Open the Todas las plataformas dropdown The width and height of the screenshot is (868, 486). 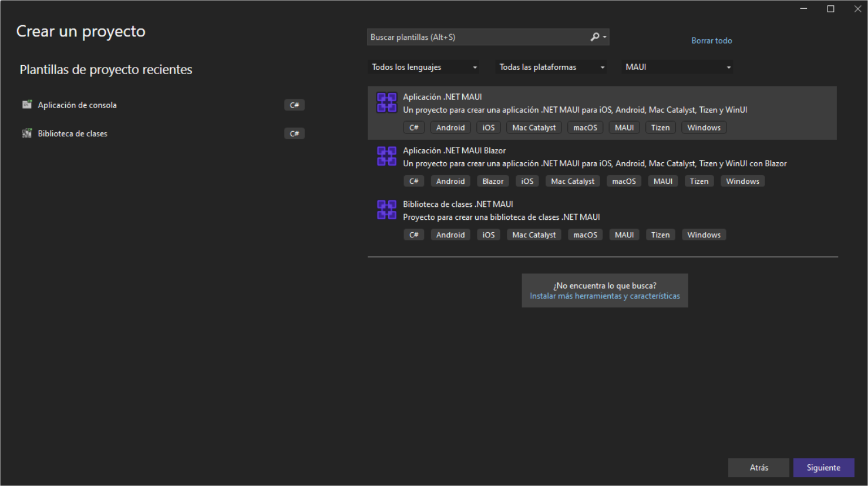(x=551, y=67)
